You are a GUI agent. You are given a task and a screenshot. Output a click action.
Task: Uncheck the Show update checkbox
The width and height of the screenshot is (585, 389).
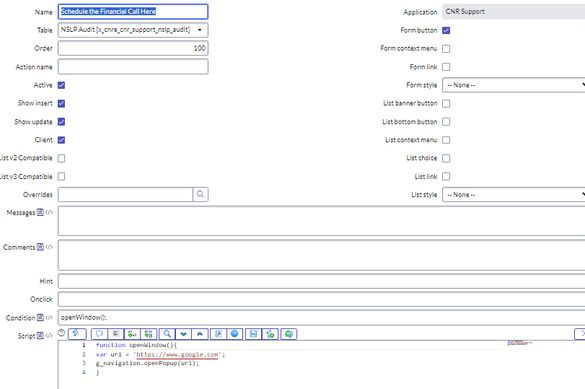62,122
